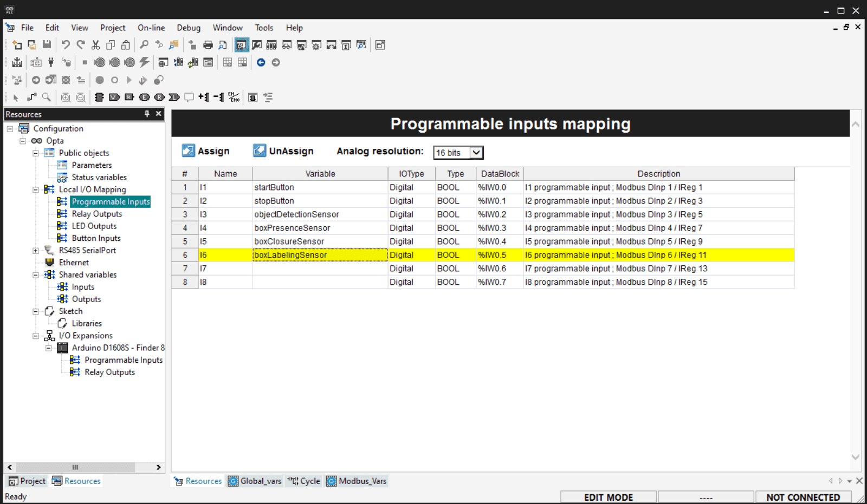
Task: Click the EN/ENO toggle icon
Action: pos(234,97)
